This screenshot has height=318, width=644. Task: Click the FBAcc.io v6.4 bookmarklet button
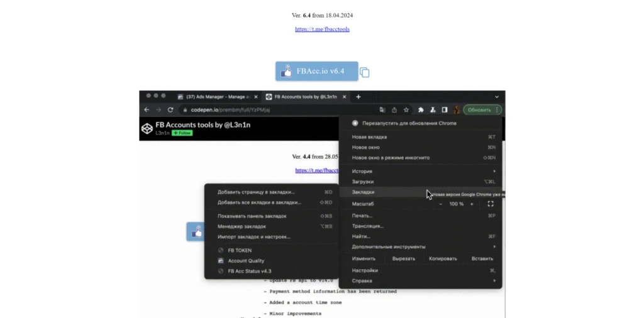point(317,71)
